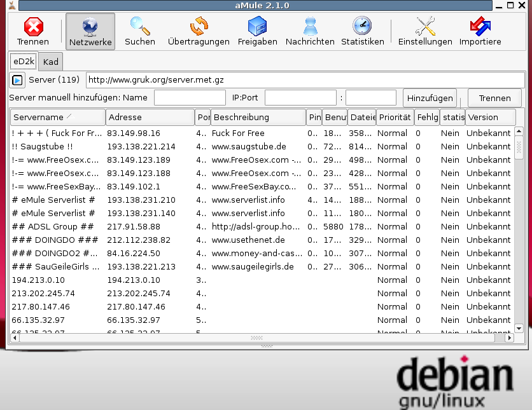Click the Server (119) label
The image size is (532, 410).
pos(54,80)
